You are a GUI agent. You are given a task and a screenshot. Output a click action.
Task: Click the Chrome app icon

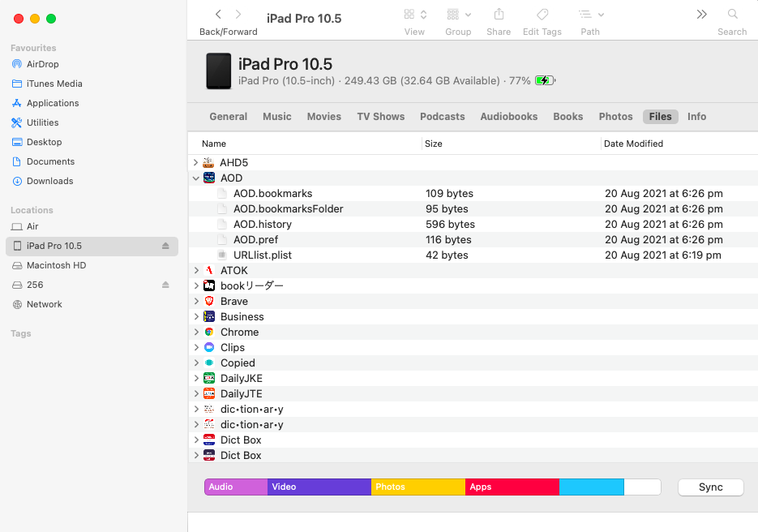(x=209, y=332)
